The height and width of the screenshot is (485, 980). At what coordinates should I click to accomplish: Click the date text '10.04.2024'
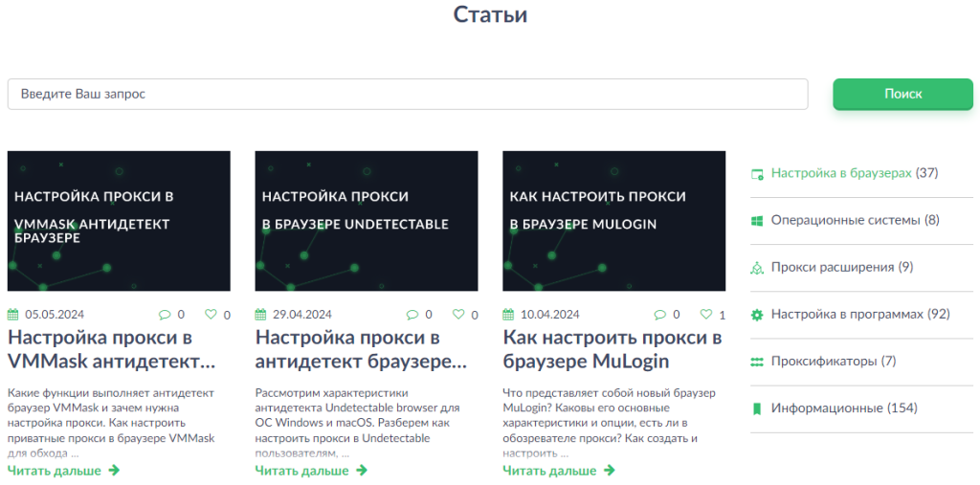coord(549,315)
